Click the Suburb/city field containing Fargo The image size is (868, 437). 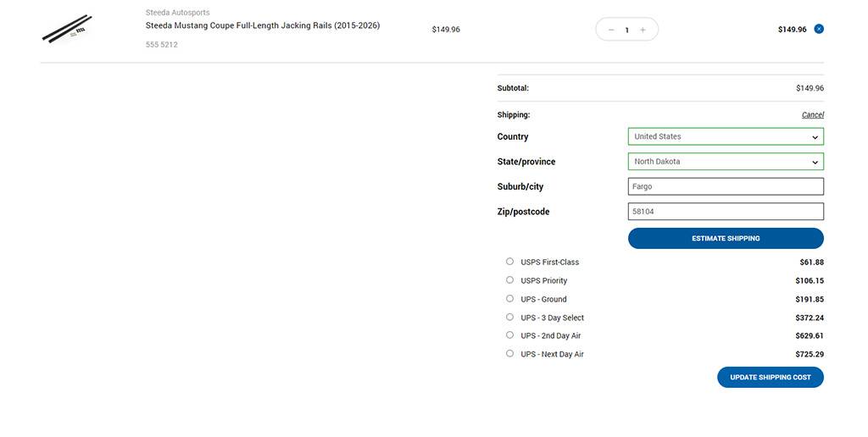726,186
